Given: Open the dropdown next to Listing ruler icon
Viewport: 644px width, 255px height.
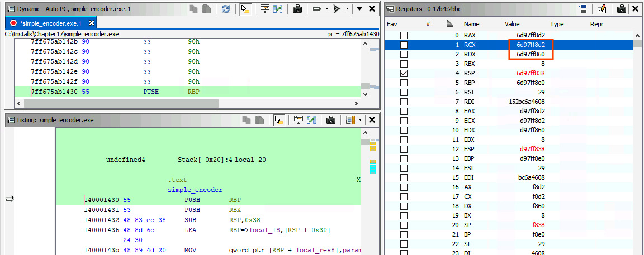Looking at the screenshot, I should [x=360, y=120].
